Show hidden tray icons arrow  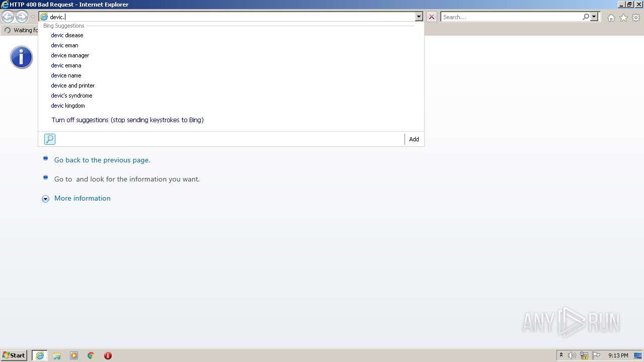(561, 355)
